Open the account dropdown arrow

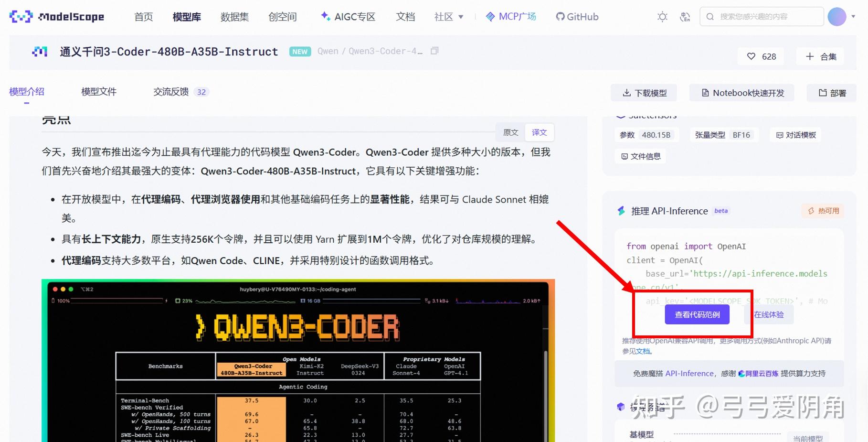[853, 17]
